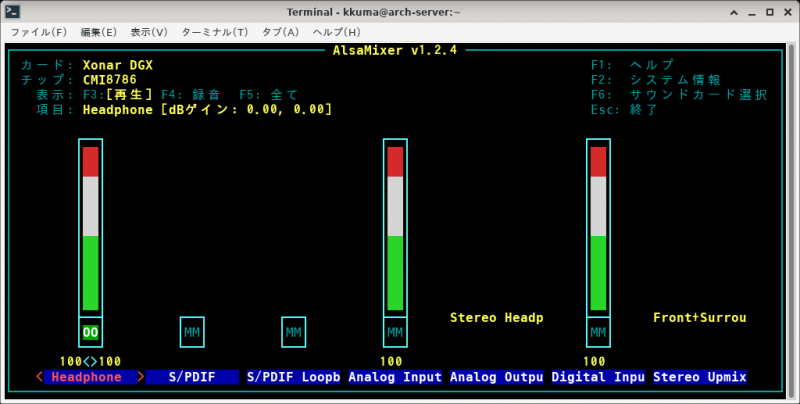Toggle the S/PDIF Loopback mute box
Viewport: 800px width, 404px height.
(x=293, y=332)
